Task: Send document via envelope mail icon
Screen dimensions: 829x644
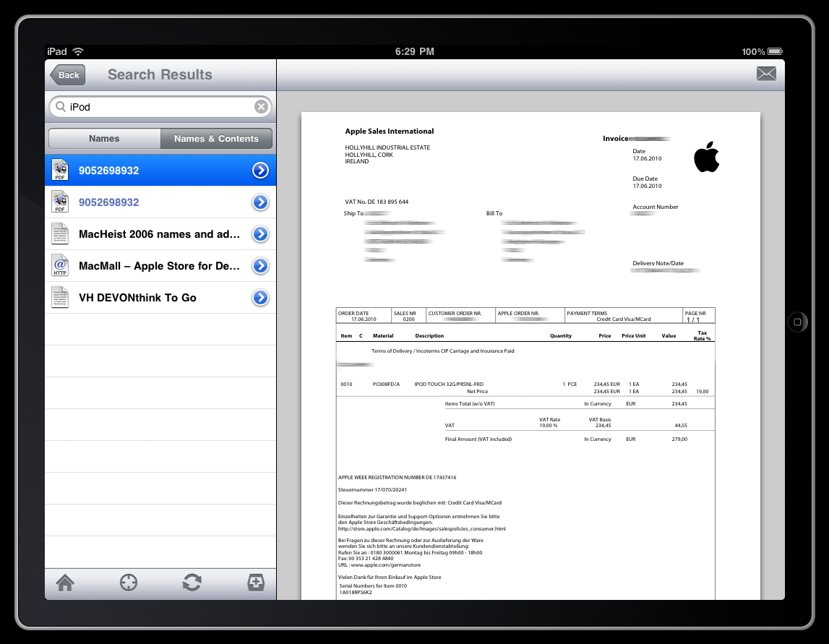Action: click(x=766, y=74)
